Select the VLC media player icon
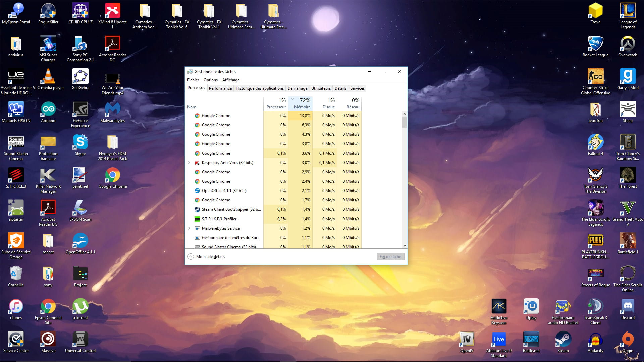The image size is (644, 362). tap(48, 77)
